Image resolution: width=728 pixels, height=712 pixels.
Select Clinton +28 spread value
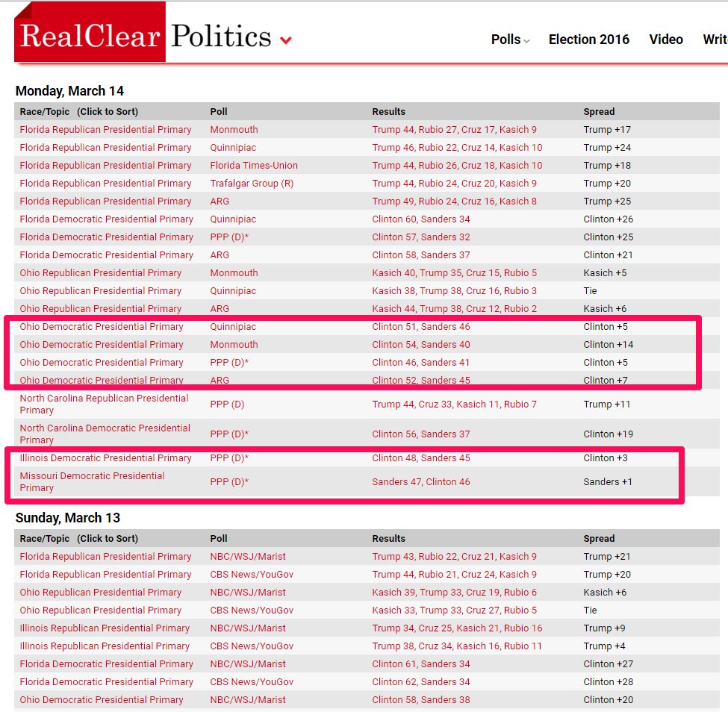tap(609, 682)
